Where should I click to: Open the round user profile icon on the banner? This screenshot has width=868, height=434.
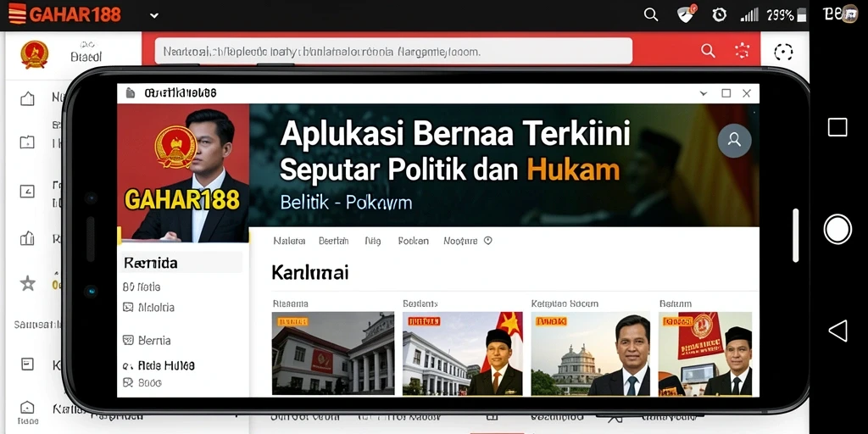[x=735, y=140]
